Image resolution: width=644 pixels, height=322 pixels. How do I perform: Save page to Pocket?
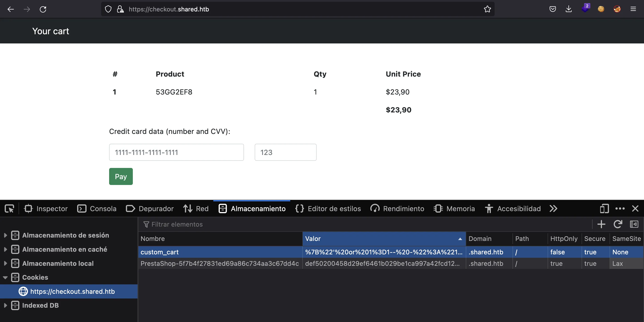click(x=553, y=9)
